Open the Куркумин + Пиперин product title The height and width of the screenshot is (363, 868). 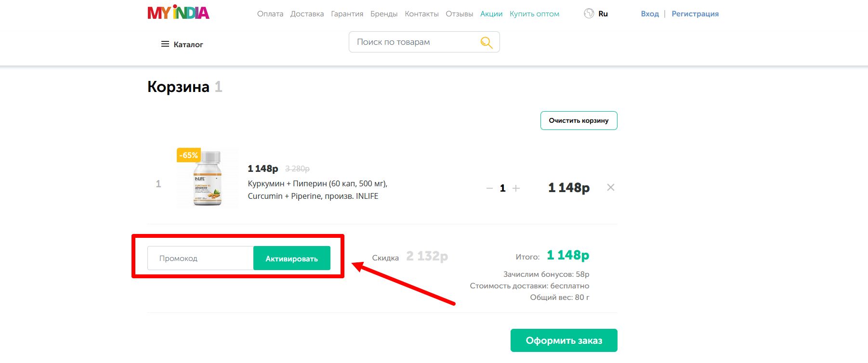coord(317,190)
